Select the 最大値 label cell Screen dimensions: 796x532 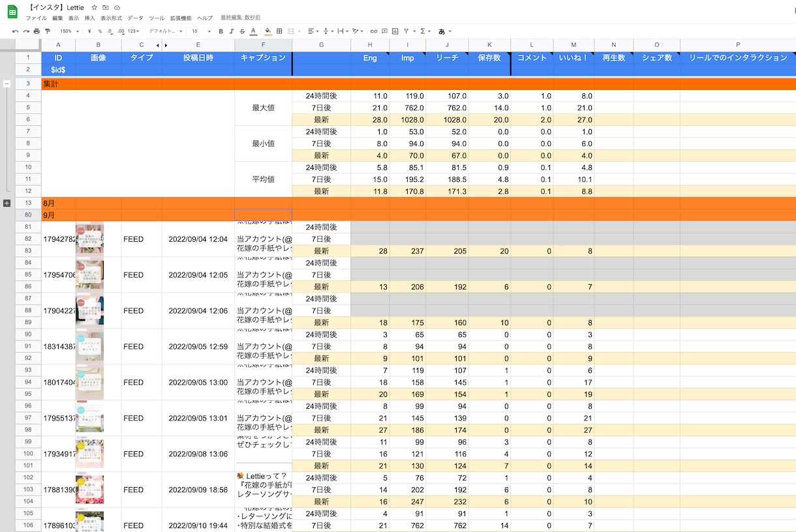(x=263, y=108)
